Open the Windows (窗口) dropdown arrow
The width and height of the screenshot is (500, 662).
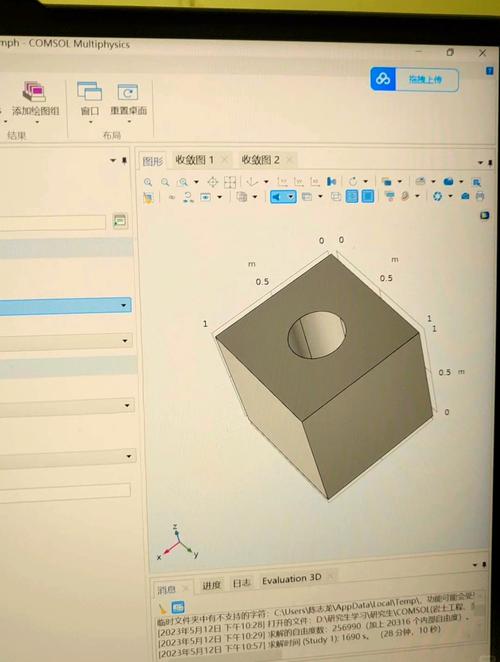click(x=90, y=122)
